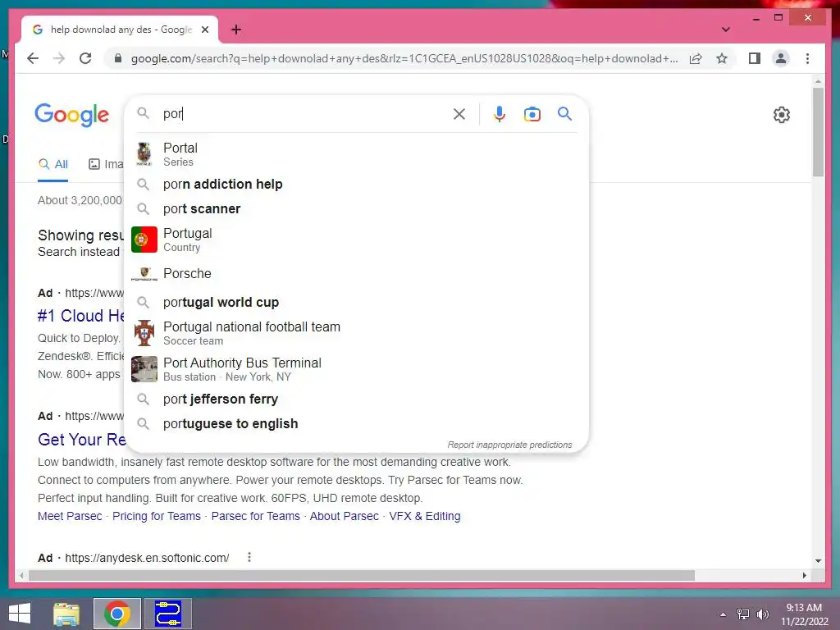Click the network tray icon
Image resolution: width=840 pixels, height=630 pixels.
[742, 614]
